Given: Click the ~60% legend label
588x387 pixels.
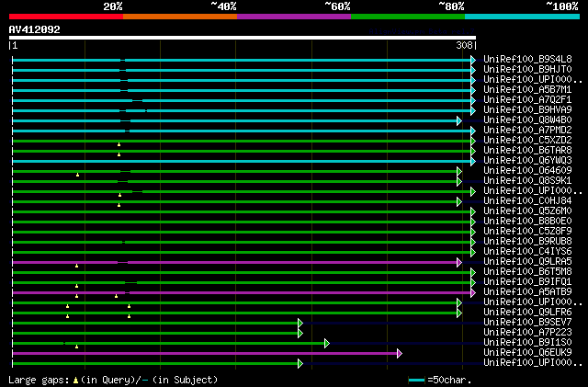Looking at the screenshot, I should [x=337, y=6].
